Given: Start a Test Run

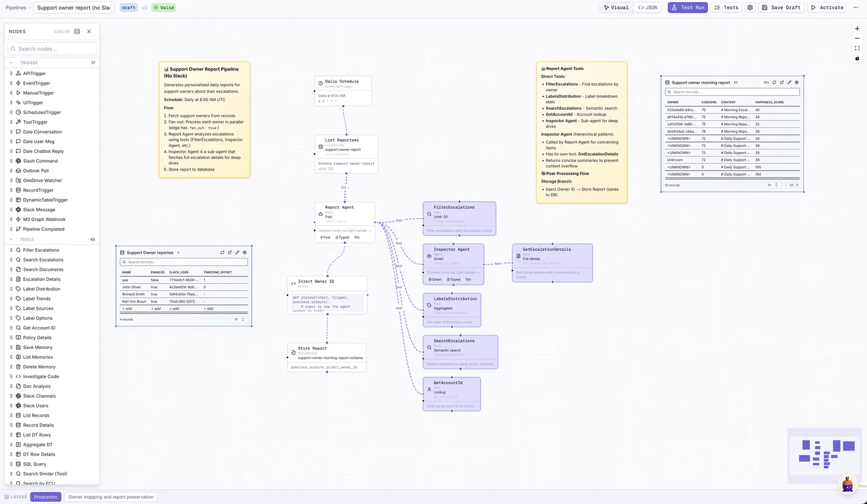Looking at the screenshot, I should click(x=688, y=8).
